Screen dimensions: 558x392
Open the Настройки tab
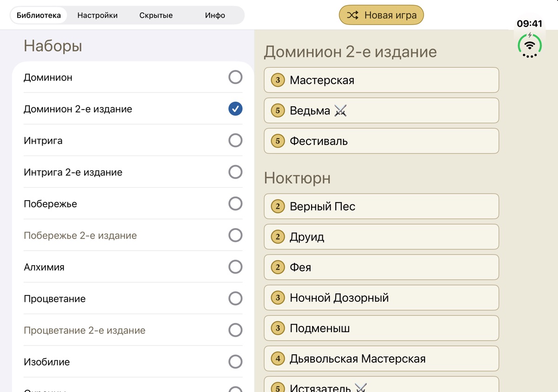pos(97,15)
